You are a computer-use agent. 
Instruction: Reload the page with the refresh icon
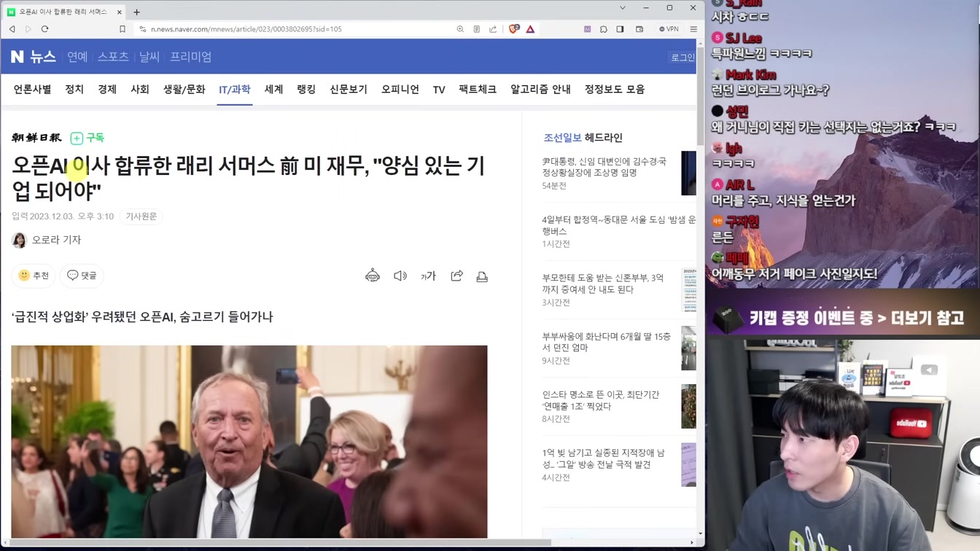click(x=44, y=29)
